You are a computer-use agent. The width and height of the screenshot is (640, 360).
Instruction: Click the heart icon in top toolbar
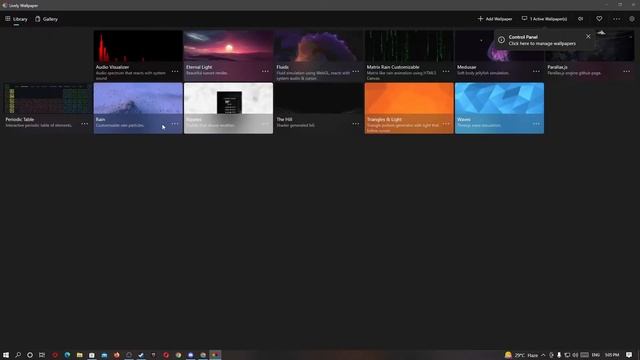coord(599,19)
